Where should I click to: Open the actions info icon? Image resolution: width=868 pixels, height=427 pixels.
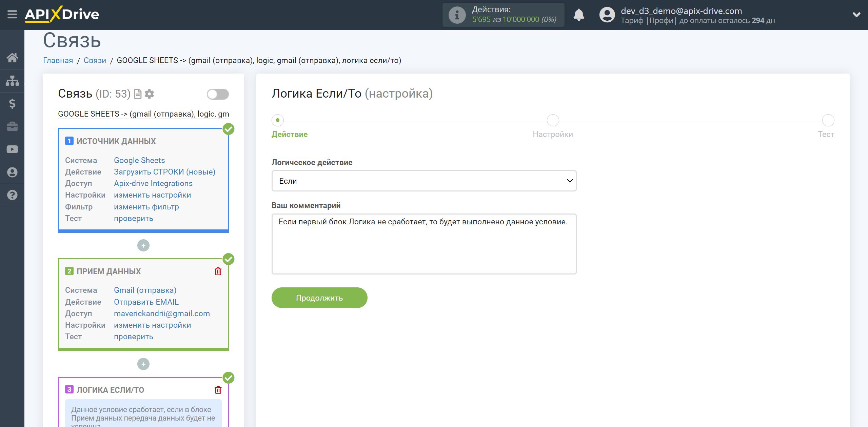click(x=457, y=15)
